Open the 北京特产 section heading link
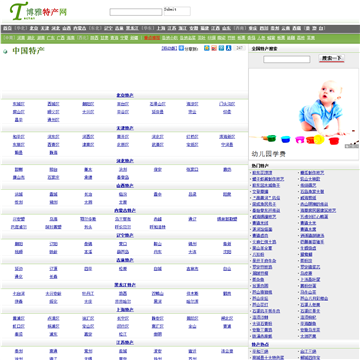Screen dimensions: 360x360 pyautogui.click(x=125, y=95)
